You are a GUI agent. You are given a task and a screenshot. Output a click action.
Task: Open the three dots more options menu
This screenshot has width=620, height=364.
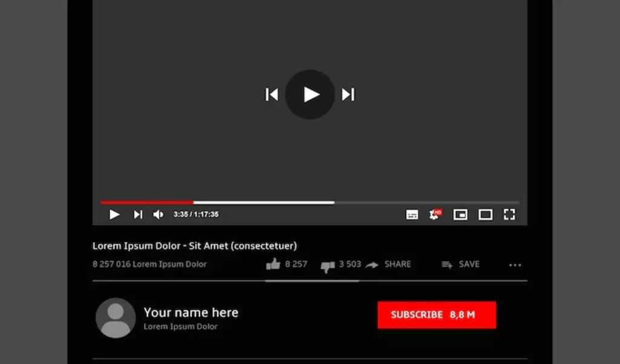(x=515, y=265)
